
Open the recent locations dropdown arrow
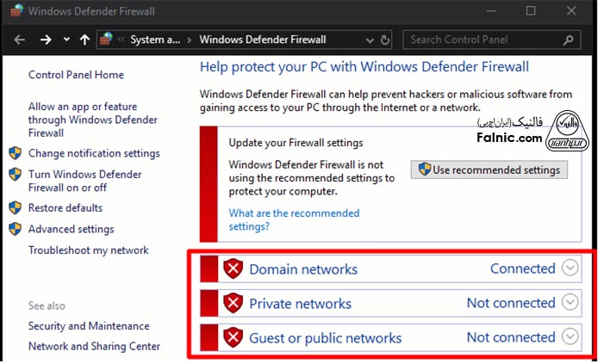point(65,40)
